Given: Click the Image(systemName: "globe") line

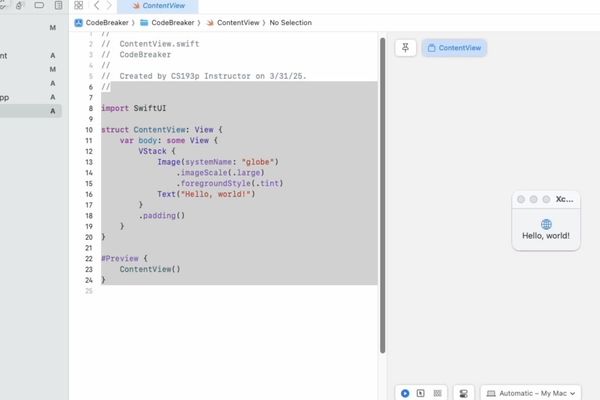Looking at the screenshot, I should coord(218,162).
